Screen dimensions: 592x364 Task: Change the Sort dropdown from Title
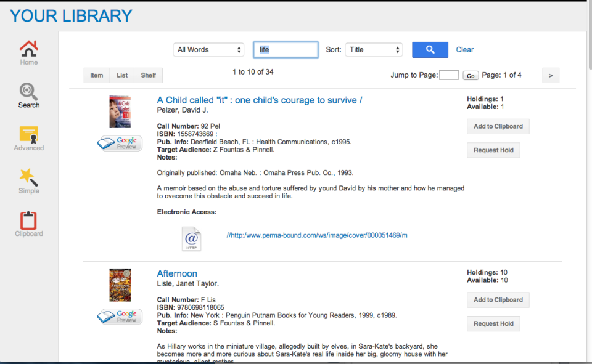pos(374,49)
